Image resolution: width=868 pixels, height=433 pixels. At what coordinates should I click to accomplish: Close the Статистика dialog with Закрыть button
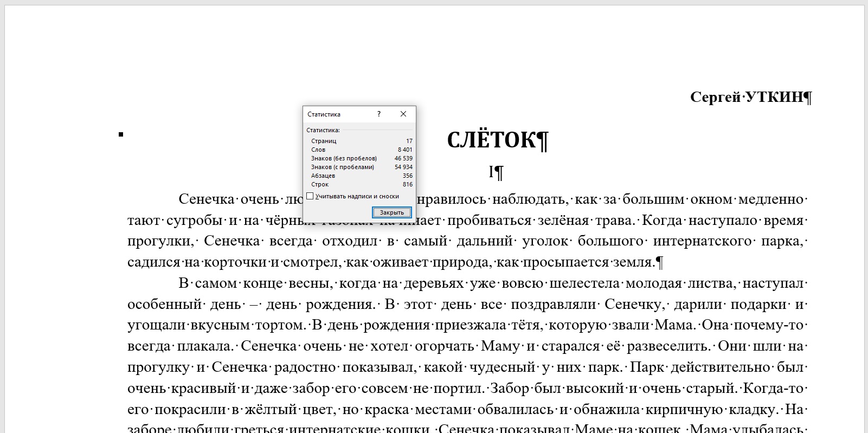pos(391,212)
